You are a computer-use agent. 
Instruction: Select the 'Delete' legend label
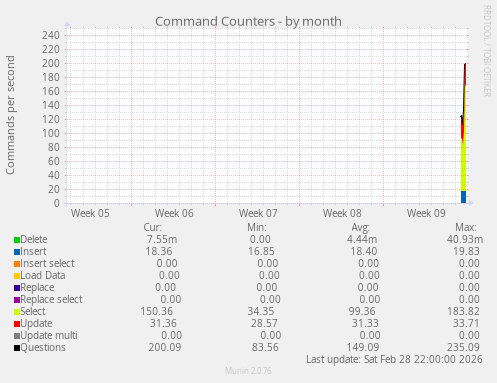click(34, 239)
